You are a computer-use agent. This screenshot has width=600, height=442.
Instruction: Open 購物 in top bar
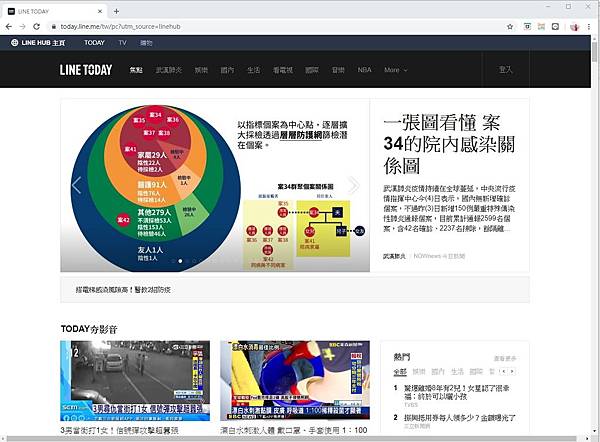146,43
